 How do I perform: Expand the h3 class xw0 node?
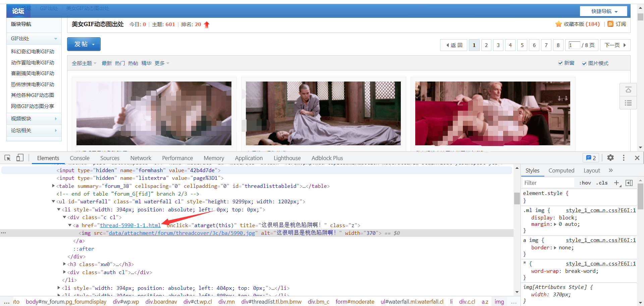pos(64,264)
